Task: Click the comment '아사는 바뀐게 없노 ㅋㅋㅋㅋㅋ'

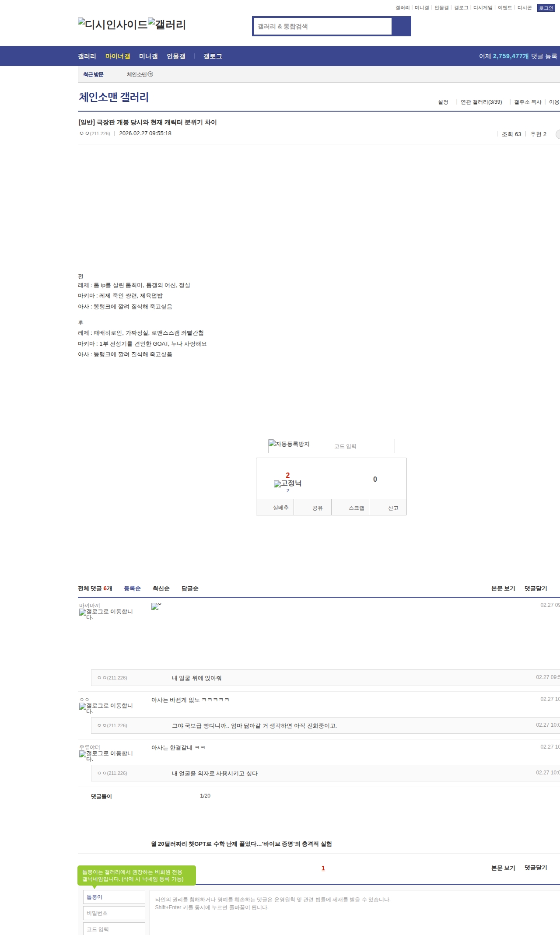Action: (x=190, y=700)
